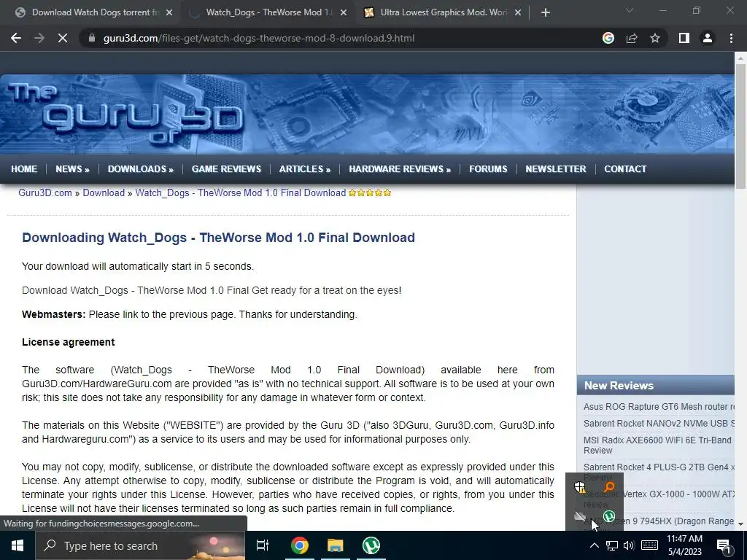Viewport: 747px width, 560px height.
Task: Expand the DOWNLOADS menu
Action: [141, 169]
